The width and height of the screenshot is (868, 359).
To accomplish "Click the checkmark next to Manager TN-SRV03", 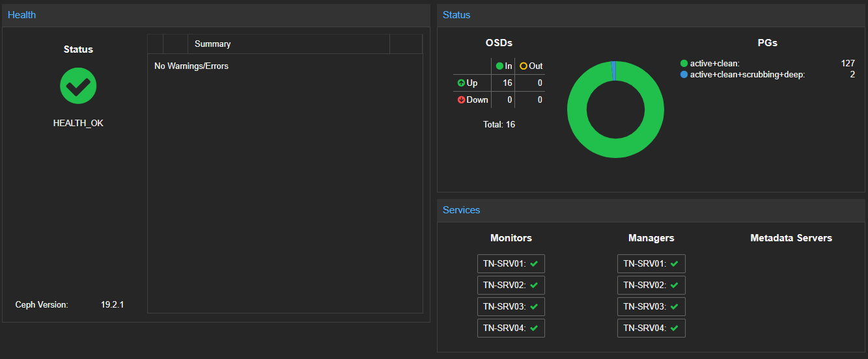I will tap(675, 306).
